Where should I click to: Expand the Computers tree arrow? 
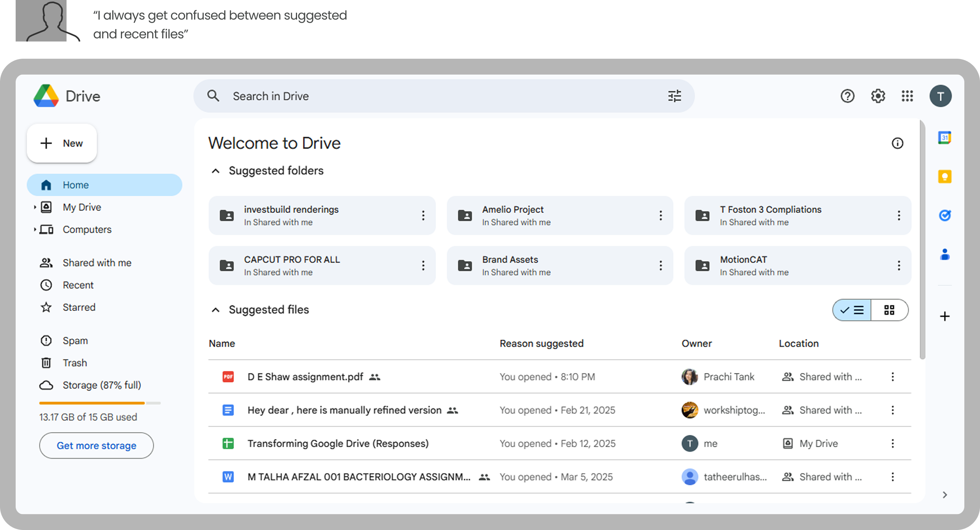(x=35, y=229)
